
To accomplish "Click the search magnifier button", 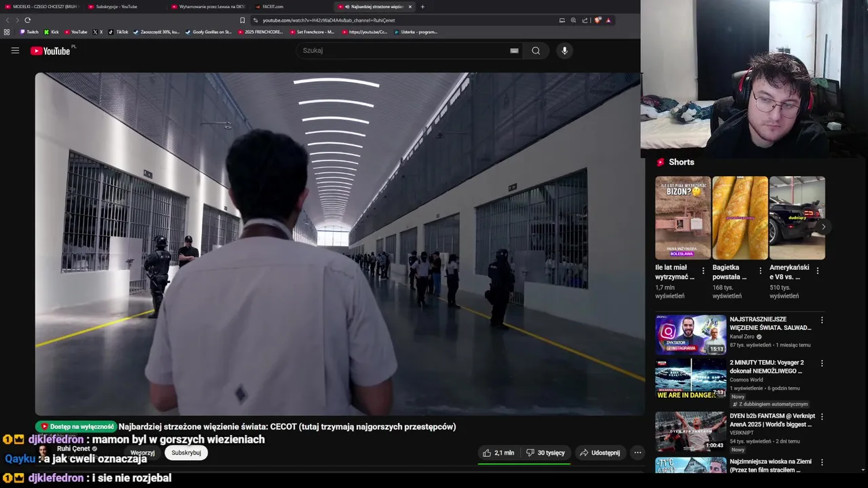I will [x=536, y=50].
